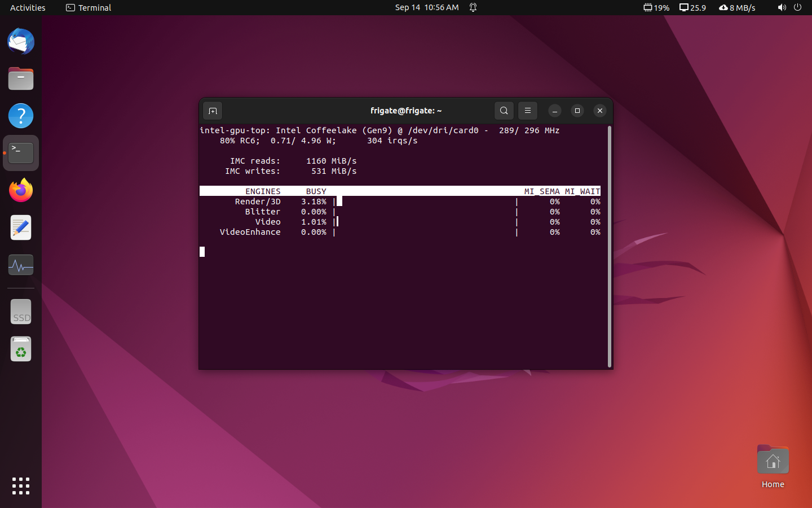This screenshot has height=508, width=812.
Task: Click the notification bell in the top bar
Action: [x=473, y=7]
